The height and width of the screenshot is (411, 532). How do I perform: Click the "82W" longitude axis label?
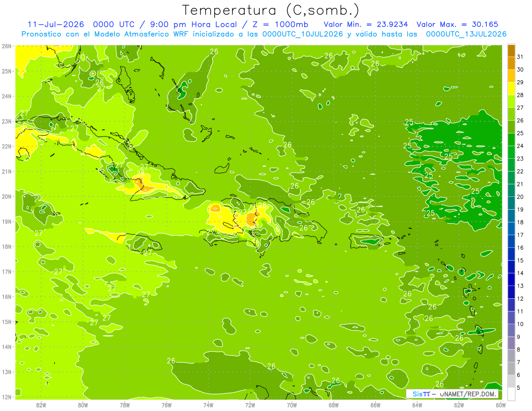41,404
